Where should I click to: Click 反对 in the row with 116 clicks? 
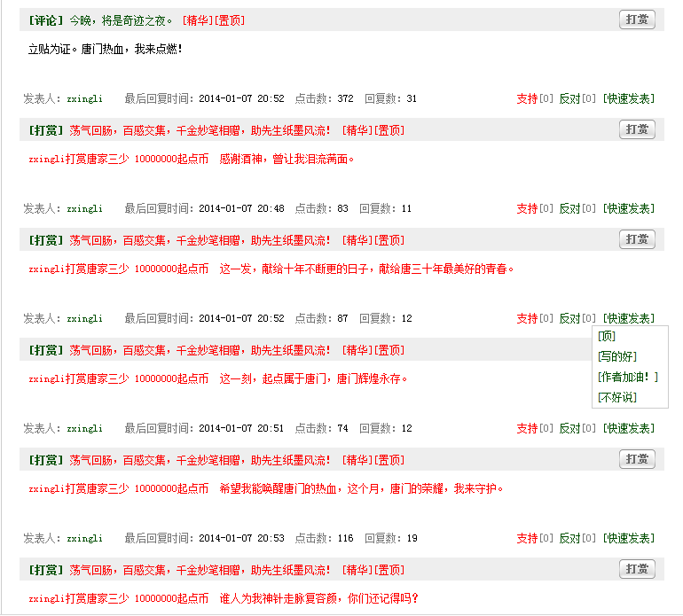(x=569, y=539)
